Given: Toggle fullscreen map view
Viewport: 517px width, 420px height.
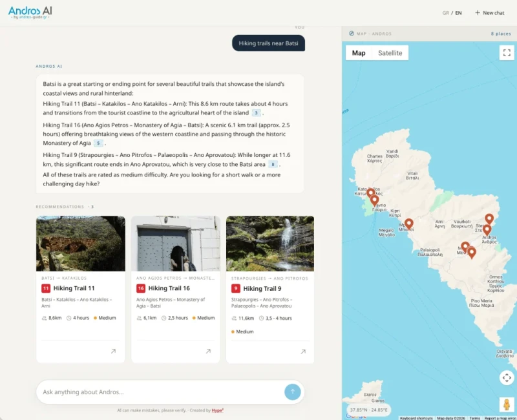Looking at the screenshot, I should 507,52.
